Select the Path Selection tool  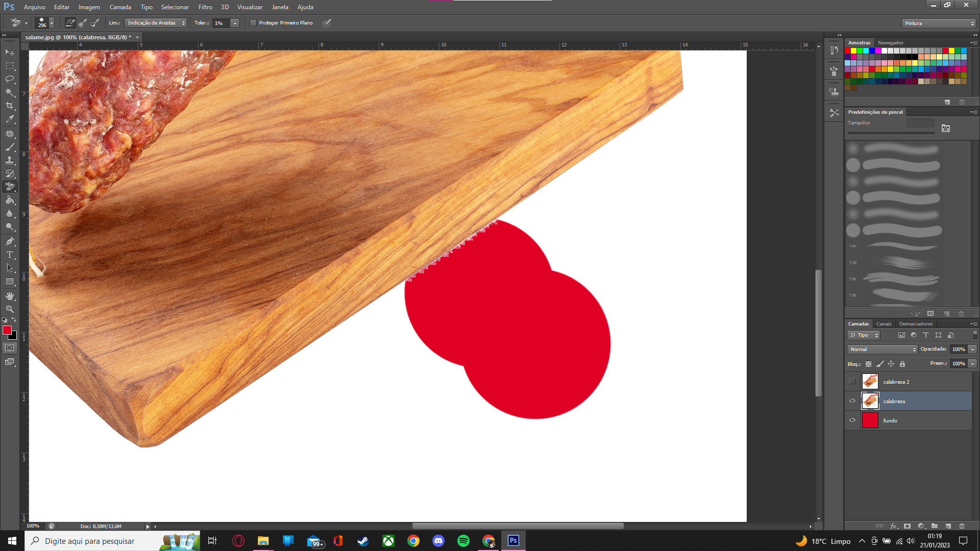[10, 268]
